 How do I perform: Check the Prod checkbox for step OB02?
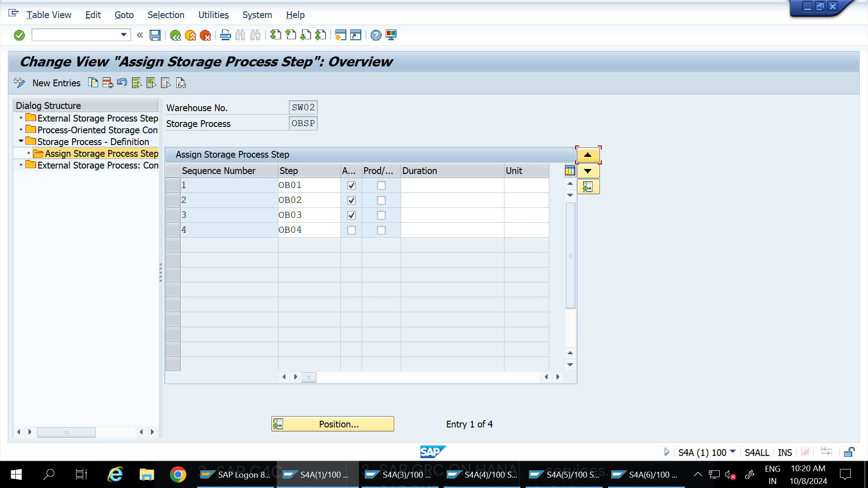pyautogui.click(x=381, y=200)
